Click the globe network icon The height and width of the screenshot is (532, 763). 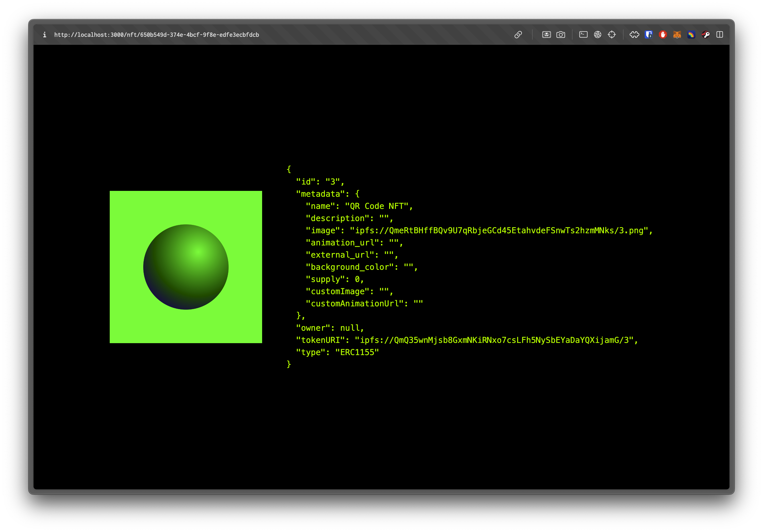(597, 35)
